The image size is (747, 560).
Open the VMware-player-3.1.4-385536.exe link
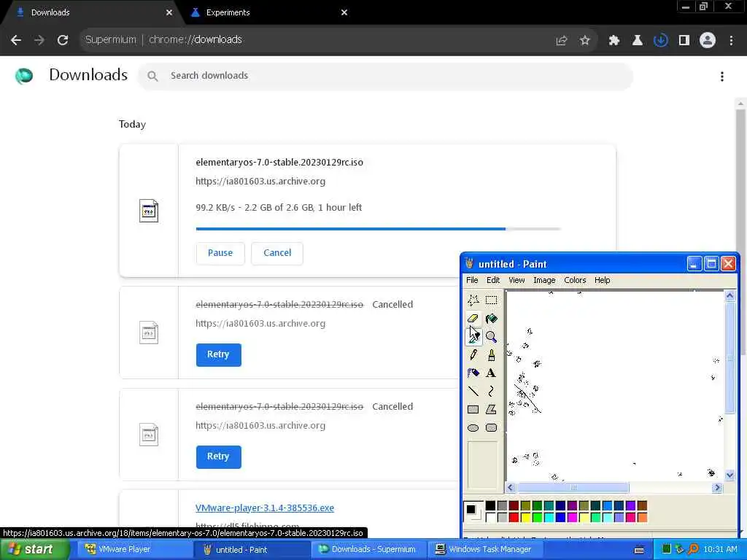[264, 507]
